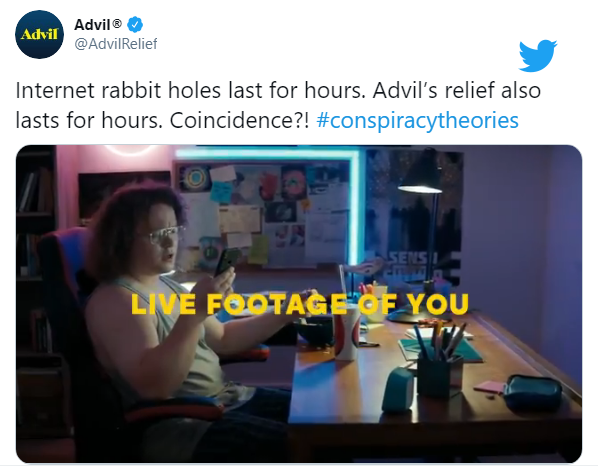Follow the #conspiracytheories hashtag
The height and width of the screenshot is (475, 598).
tap(417, 121)
